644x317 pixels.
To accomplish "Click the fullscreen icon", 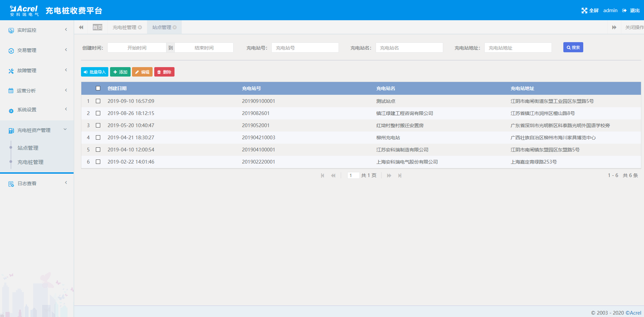I will [584, 10].
